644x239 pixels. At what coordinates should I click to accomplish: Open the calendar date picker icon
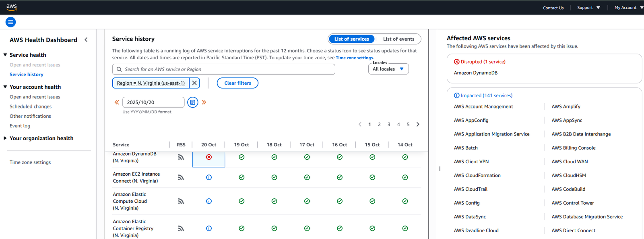(x=193, y=102)
